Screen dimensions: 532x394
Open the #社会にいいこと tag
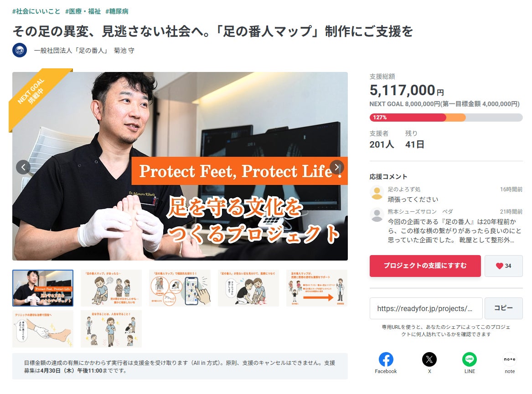[36, 11]
